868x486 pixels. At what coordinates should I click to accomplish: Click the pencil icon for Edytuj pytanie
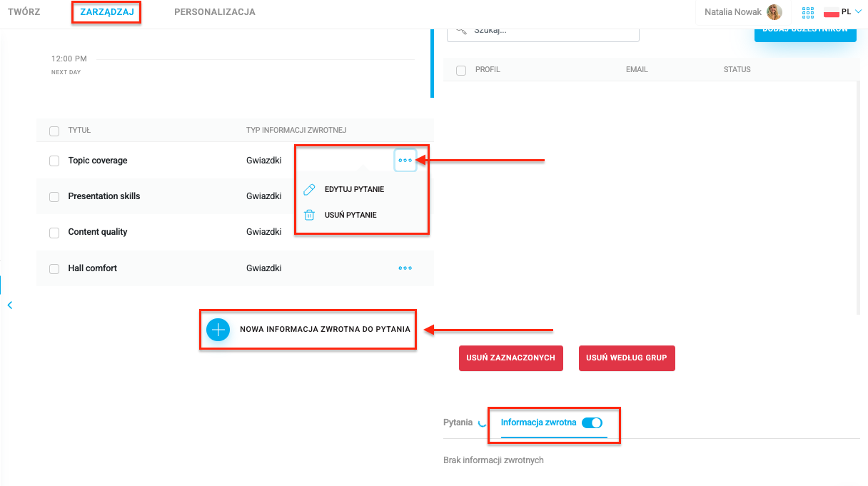tap(309, 190)
